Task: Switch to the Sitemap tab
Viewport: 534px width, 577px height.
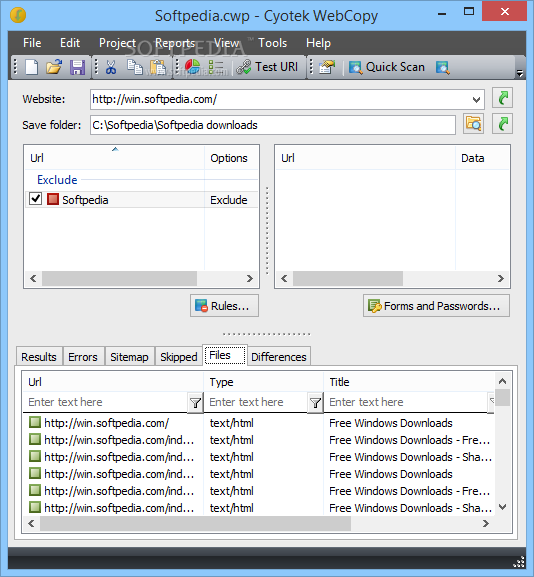Action: [129, 357]
